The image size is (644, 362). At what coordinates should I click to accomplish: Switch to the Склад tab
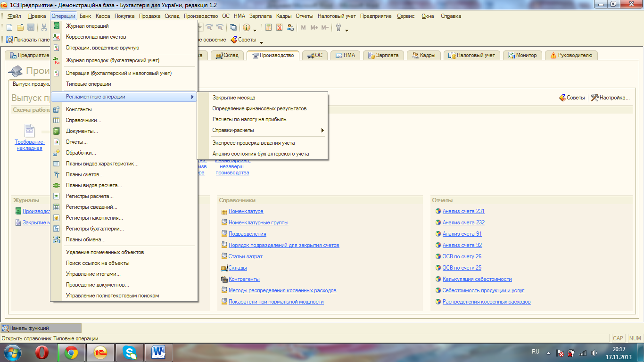(228, 55)
